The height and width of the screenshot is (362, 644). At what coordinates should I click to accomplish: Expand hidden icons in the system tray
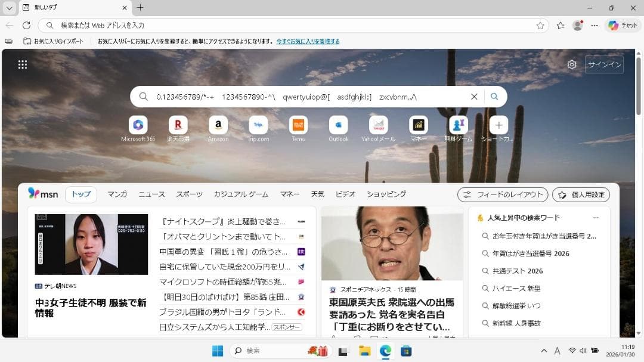544,351
